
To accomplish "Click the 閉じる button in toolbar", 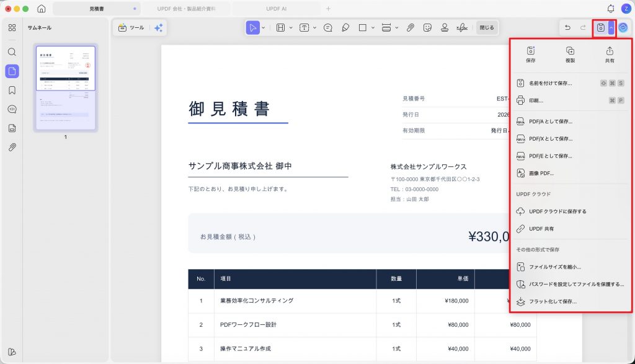I will [487, 27].
